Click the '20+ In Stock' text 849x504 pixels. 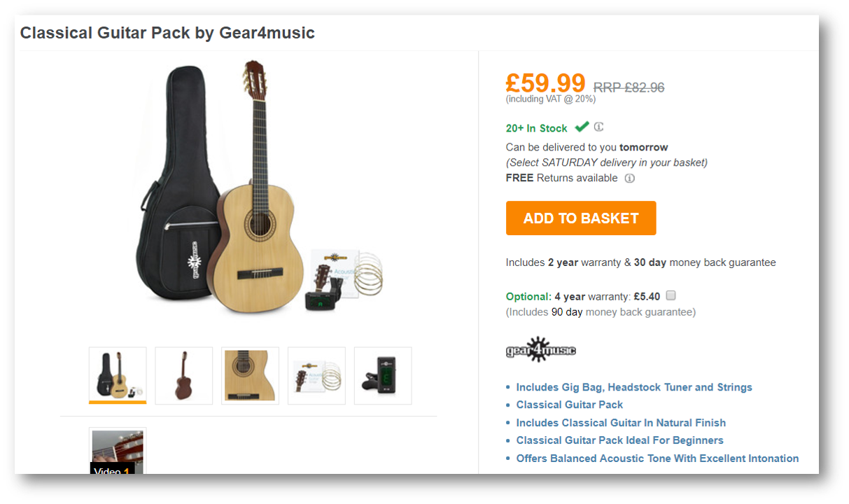(536, 128)
